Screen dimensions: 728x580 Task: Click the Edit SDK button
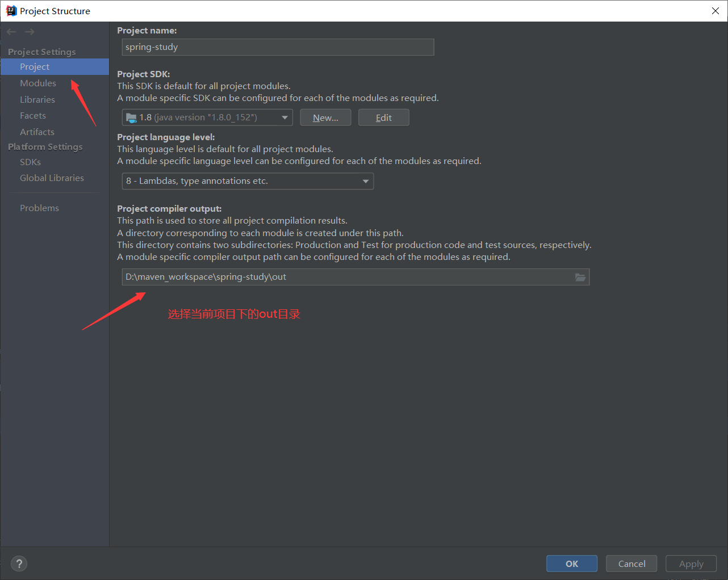384,117
